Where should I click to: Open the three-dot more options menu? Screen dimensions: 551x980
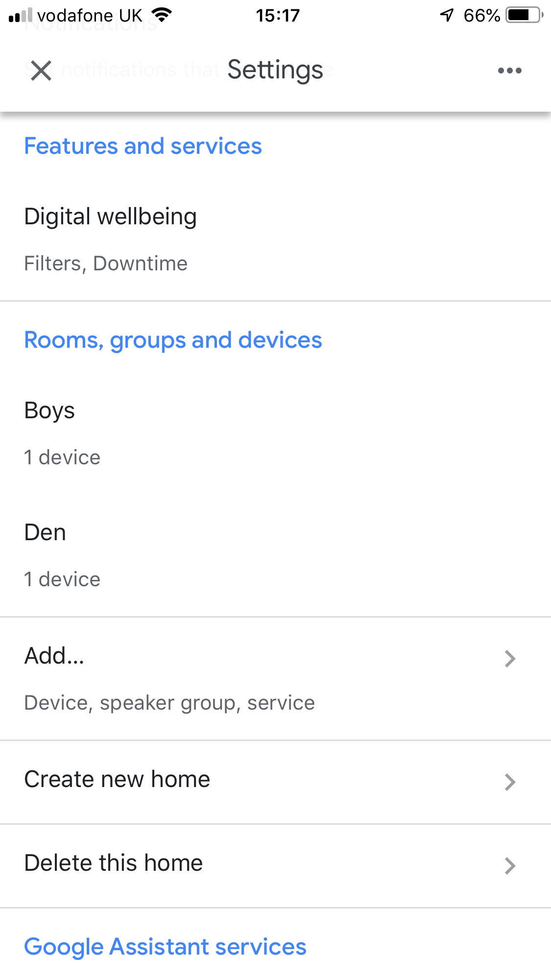[x=509, y=71]
